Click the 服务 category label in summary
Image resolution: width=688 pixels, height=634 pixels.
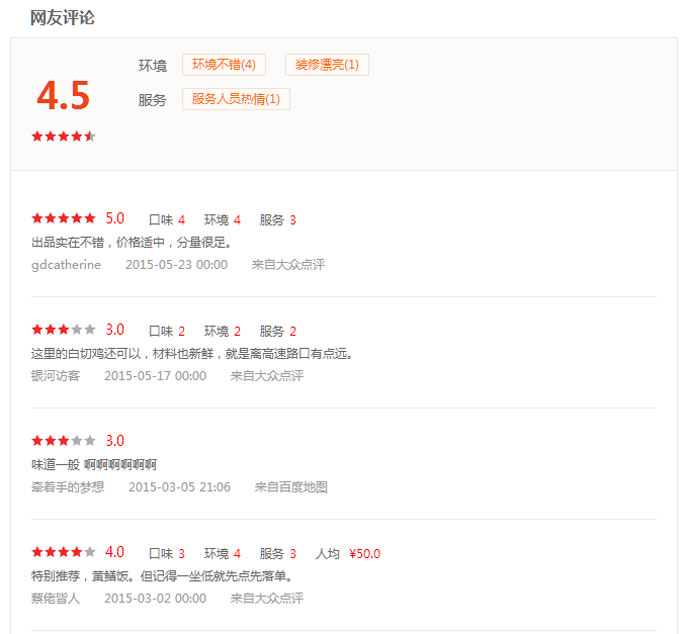153,100
